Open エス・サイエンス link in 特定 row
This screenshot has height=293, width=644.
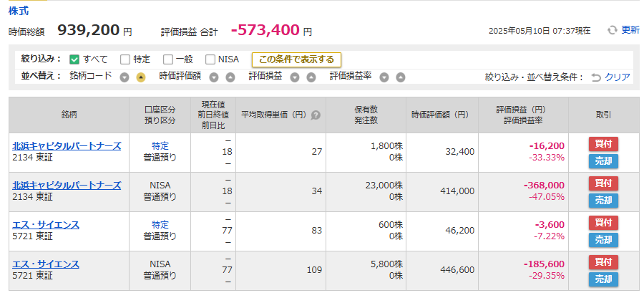[x=46, y=225]
